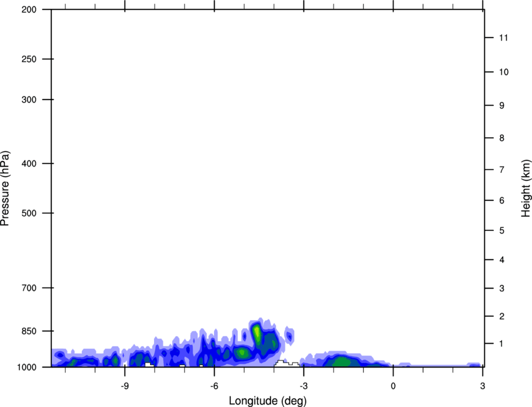
Task: Select the 400 pressure tick label
Action: click(29, 163)
